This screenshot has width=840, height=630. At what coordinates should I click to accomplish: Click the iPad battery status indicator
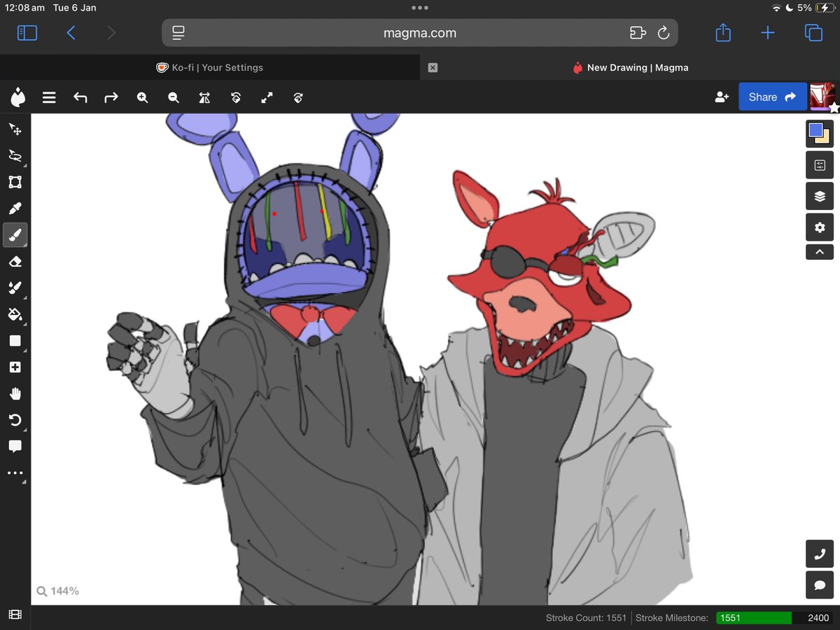pyautogui.click(x=825, y=8)
